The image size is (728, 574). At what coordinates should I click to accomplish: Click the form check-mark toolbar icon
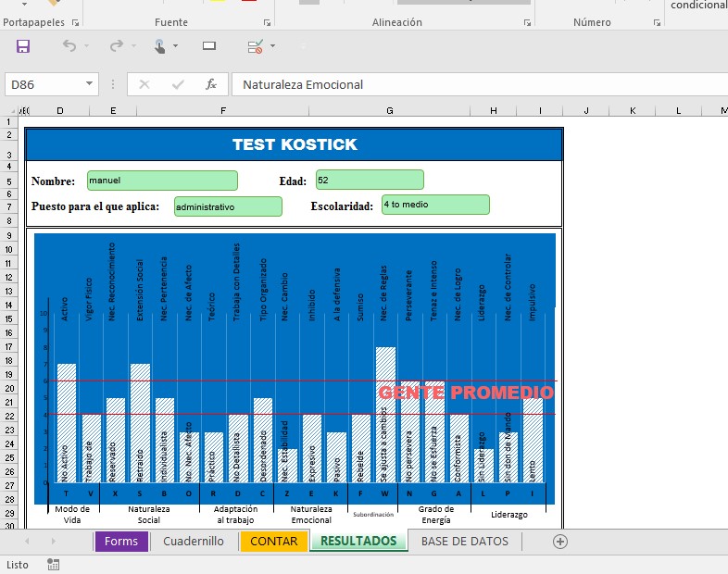coord(255,46)
